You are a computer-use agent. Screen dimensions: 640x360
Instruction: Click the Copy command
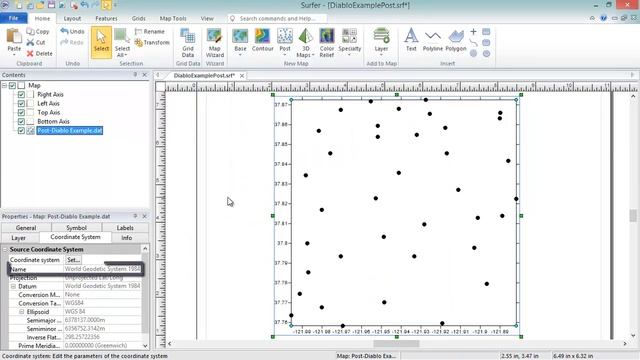click(x=38, y=31)
